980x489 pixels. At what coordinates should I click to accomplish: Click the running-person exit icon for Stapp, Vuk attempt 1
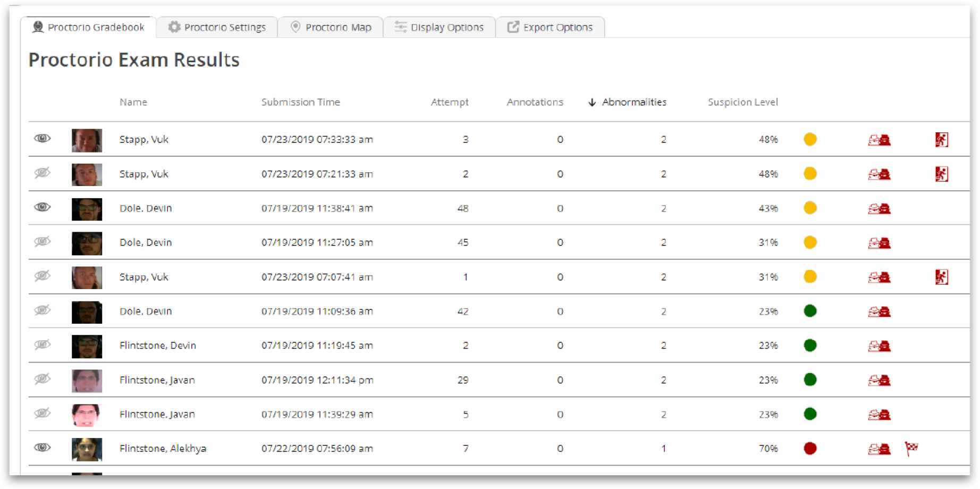pyautogui.click(x=942, y=277)
